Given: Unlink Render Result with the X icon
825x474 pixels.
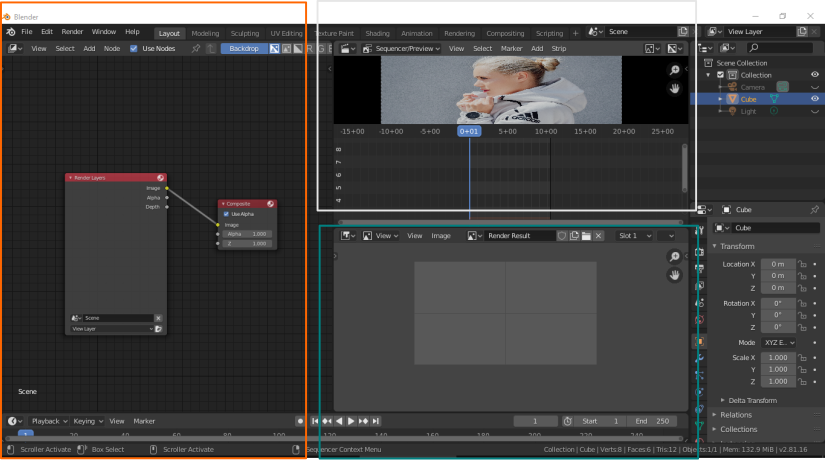Looking at the screenshot, I should coord(598,236).
